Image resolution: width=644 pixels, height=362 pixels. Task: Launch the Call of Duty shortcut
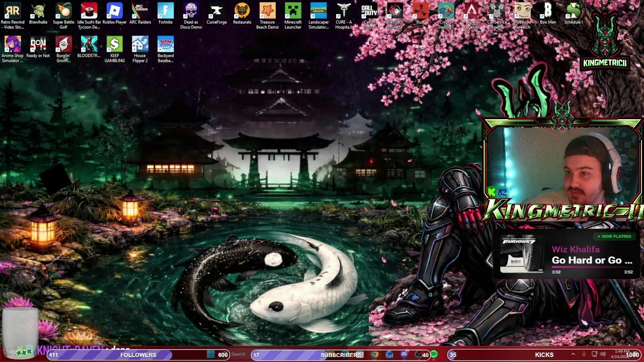coord(369,16)
